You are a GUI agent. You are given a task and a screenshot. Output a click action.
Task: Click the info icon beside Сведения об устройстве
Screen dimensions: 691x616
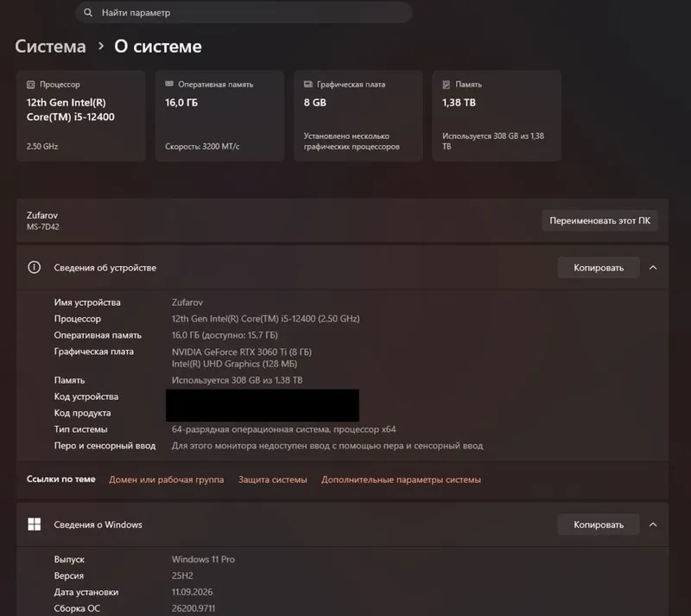pos(34,267)
